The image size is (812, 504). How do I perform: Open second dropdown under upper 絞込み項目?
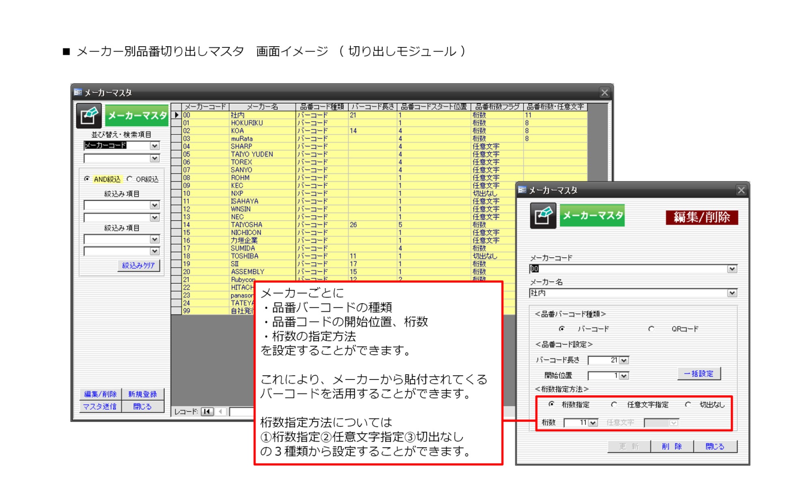(155, 218)
